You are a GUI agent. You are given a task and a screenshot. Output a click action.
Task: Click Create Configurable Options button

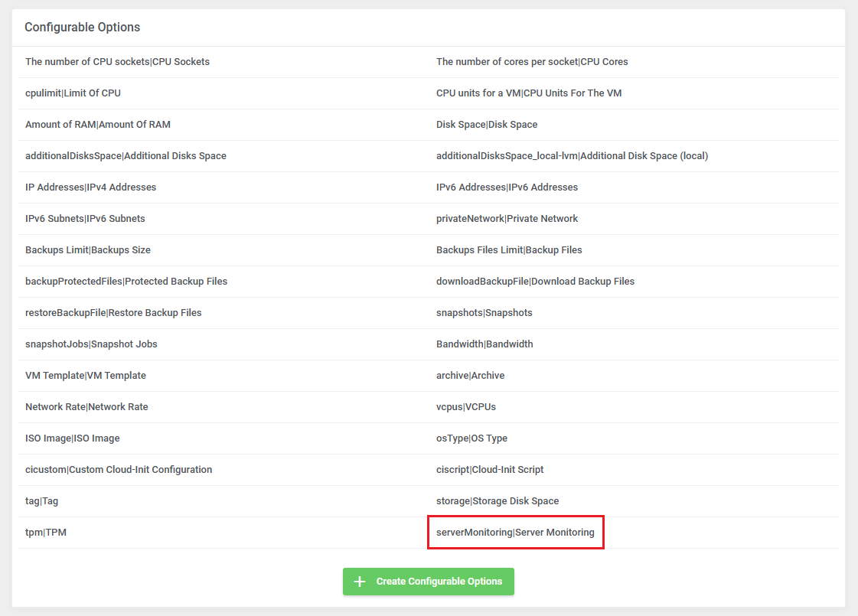point(428,582)
